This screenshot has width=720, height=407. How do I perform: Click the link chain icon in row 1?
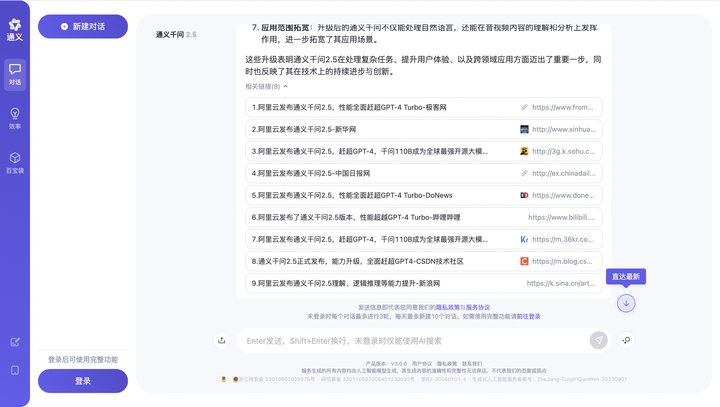tap(524, 107)
